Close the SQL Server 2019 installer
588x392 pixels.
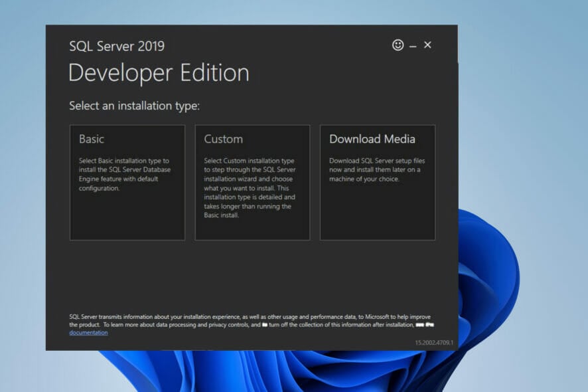point(427,45)
